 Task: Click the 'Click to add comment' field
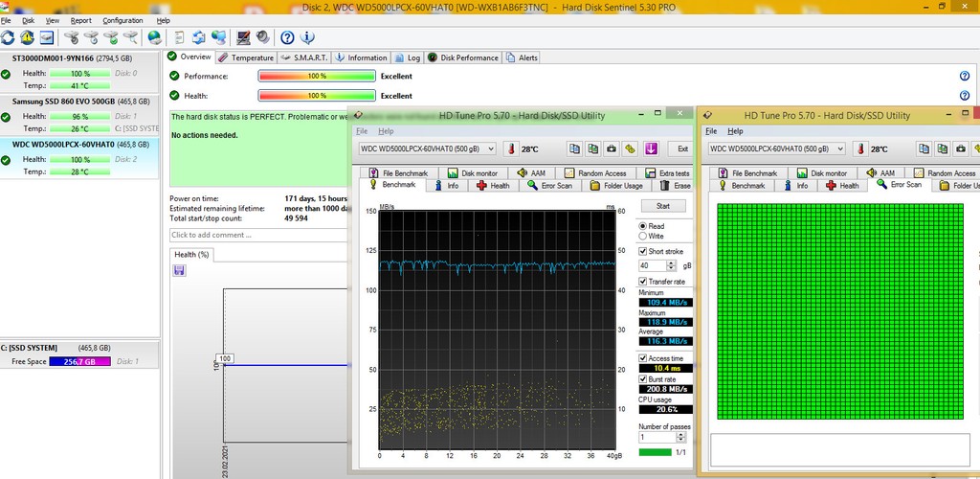(258, 235)
